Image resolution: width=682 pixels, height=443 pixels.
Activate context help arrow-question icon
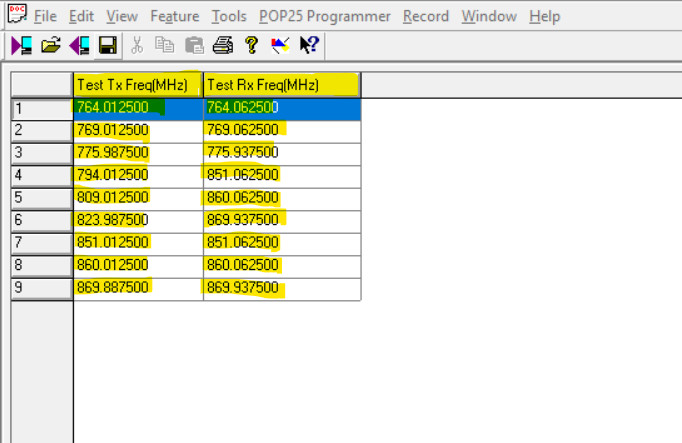coord(309,45)
